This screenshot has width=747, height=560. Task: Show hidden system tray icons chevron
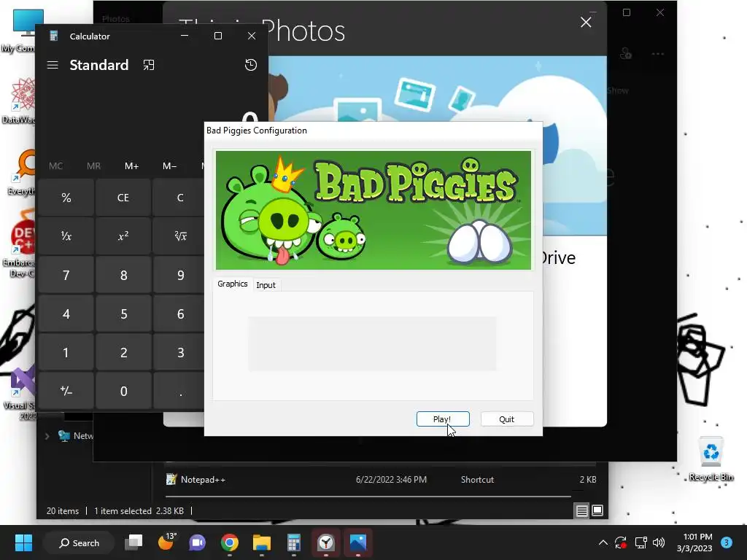(x=603, y=542)
